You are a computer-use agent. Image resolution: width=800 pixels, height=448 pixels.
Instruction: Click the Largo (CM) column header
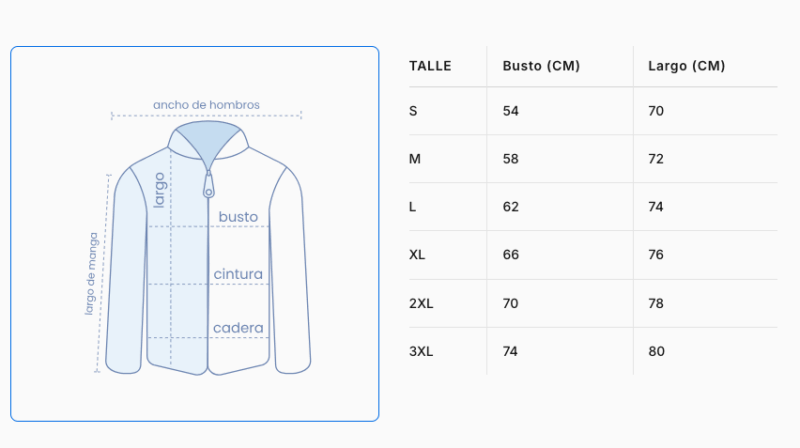687,66
